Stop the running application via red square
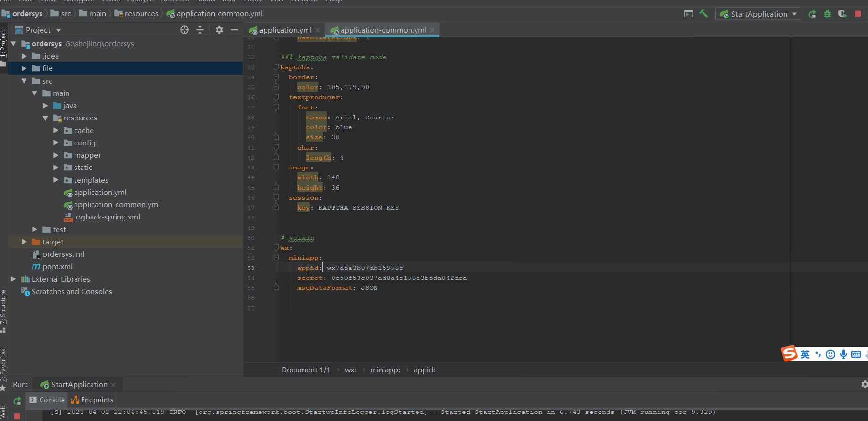 [858, 14]
